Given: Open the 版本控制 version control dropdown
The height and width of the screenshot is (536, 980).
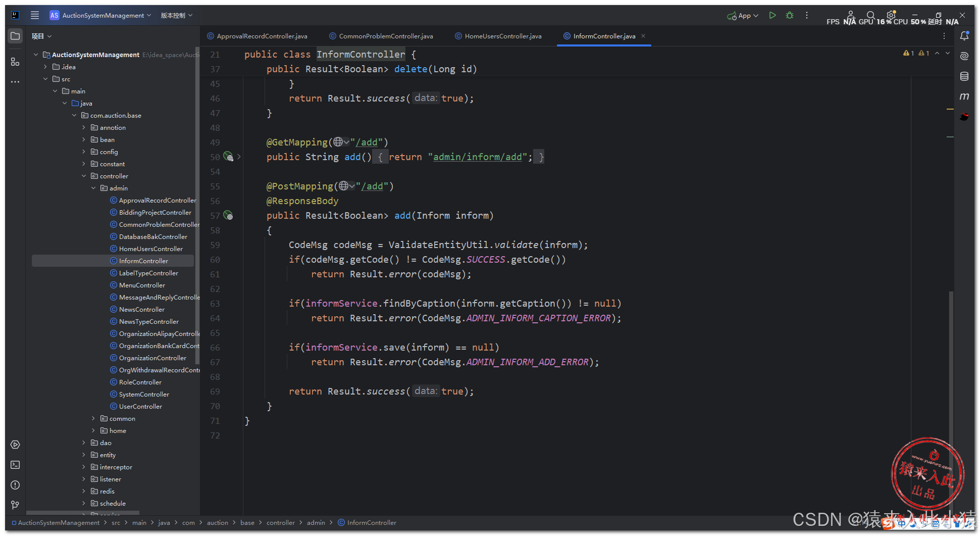Looking at the screenshot, I should click(177, 15).
